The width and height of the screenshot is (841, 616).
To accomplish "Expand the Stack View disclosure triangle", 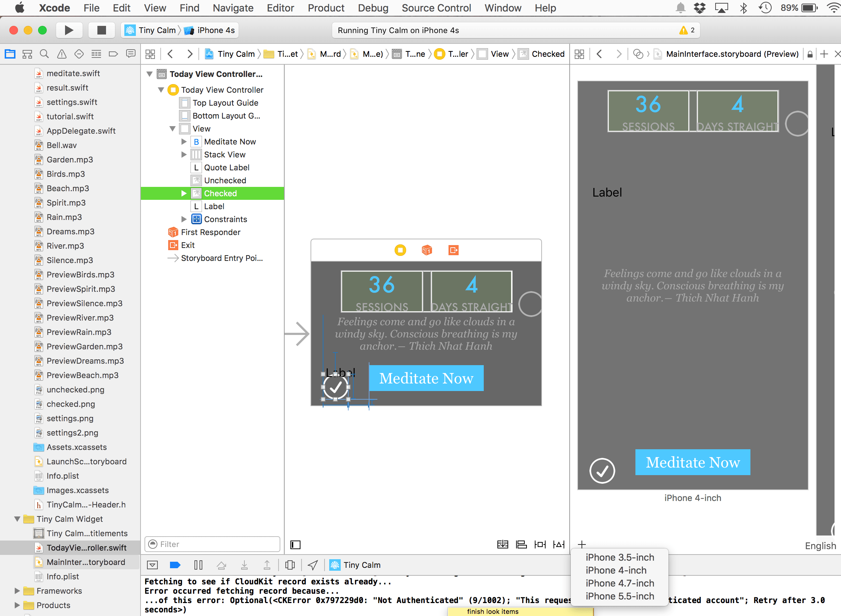I will pyautogui.click(x=184, y=155).
